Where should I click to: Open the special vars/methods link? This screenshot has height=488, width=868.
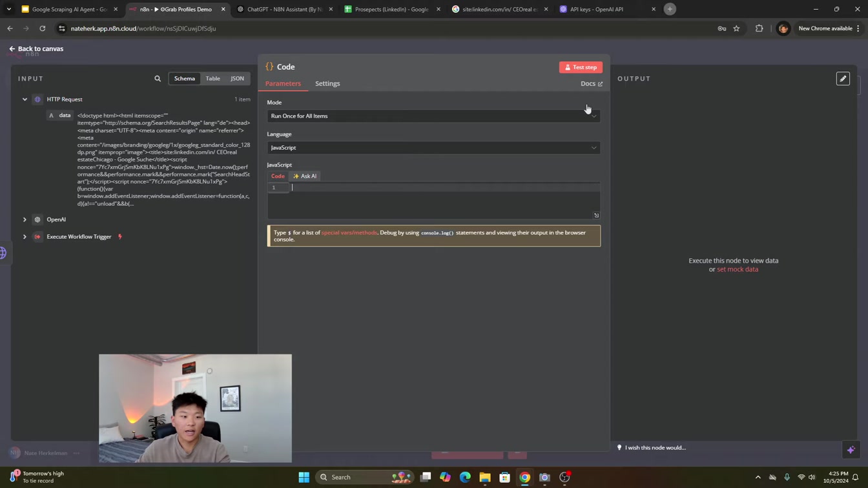click(x=349, y=232)
